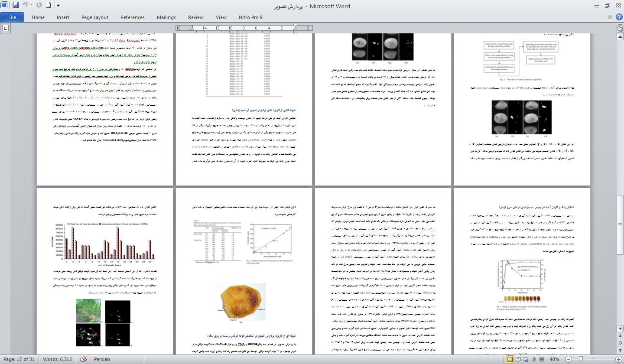Open the Undo history dropdown arrow
The height and width of the screenshot is (364, 624).
(32, 6)
